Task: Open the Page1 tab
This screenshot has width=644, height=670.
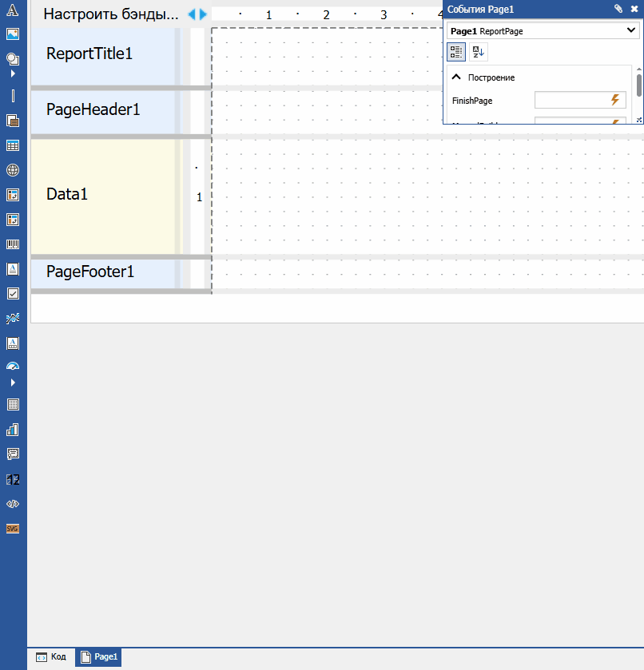Action: [x=99, y=657]
